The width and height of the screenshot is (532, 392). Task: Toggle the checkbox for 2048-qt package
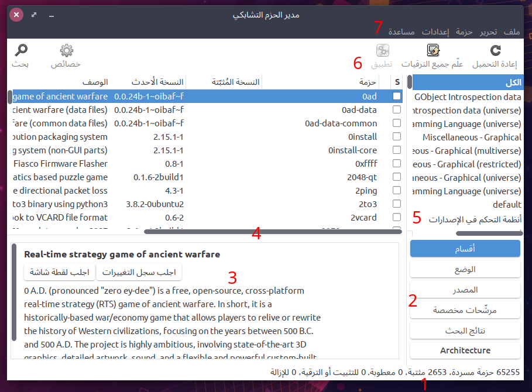397,177
